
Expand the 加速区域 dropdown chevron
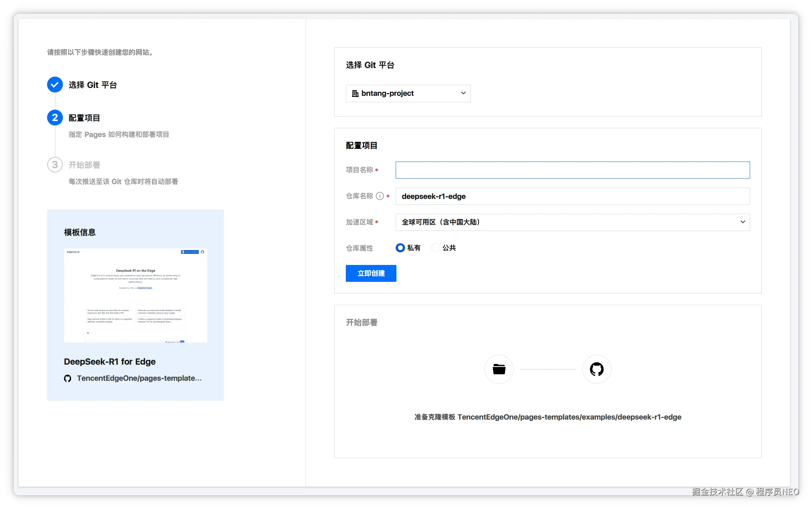pyautogui.click(x=743, y=222)
